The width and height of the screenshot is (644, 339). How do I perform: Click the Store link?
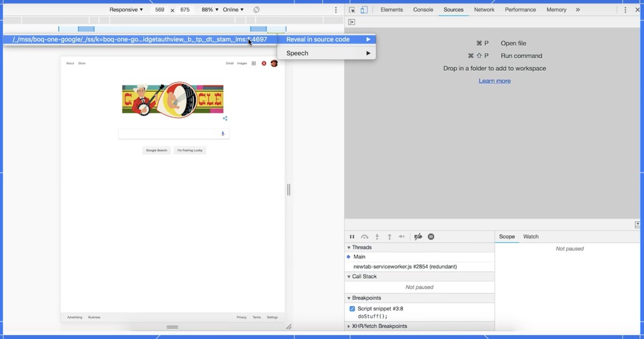click(x=82, y=63)
